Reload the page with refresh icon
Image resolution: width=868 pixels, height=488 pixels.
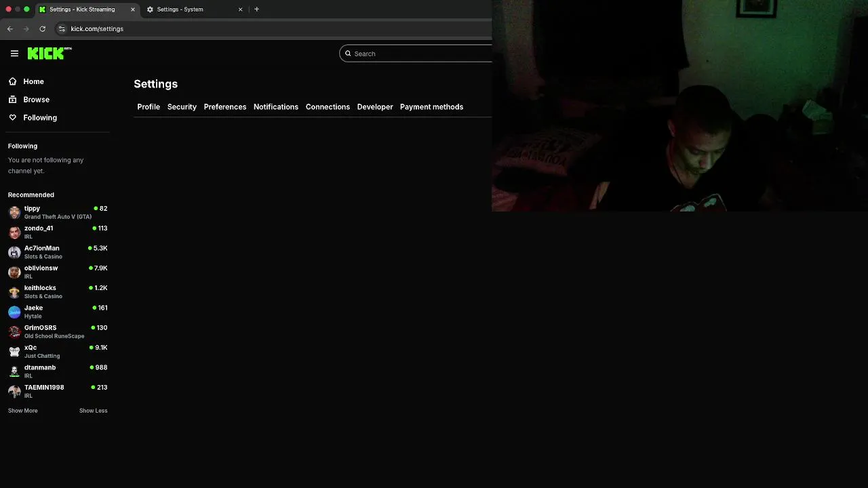coord(42,28)
